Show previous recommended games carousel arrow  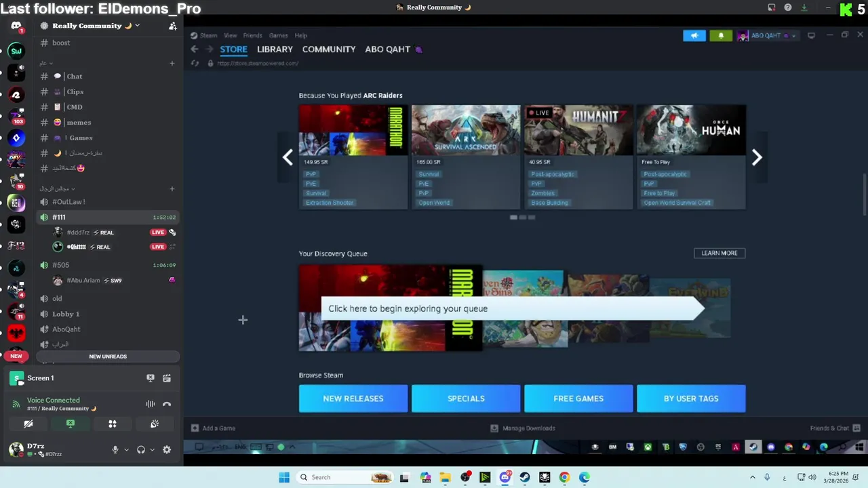click(x=288, y=157)
